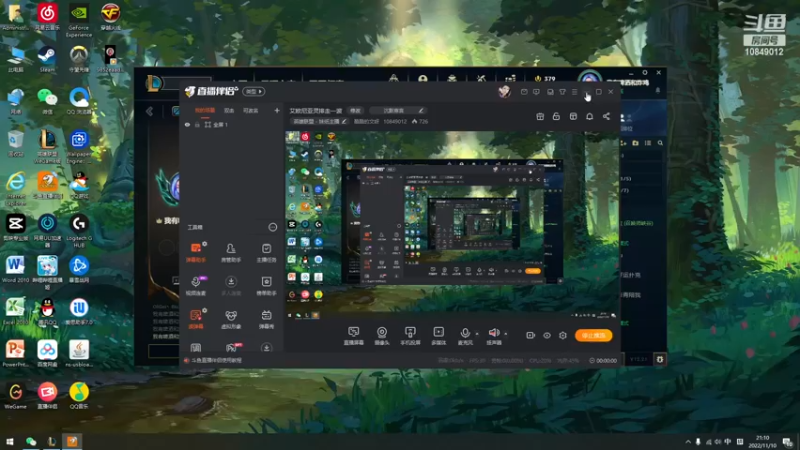This screenshot has height=450, width=800.
Task: Open the feedback chat icon in title bar
Action: (536, 92)
